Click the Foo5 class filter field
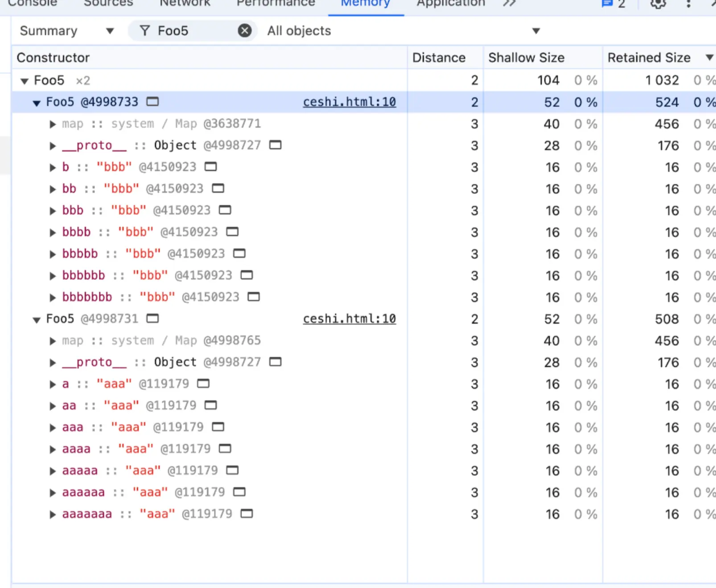Screen dimensions: 716x588 [x=194, y=31]
